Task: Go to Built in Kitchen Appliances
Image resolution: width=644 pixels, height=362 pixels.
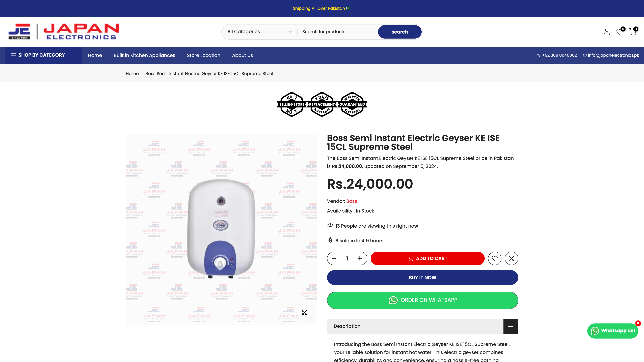Action: coord(144,55)
